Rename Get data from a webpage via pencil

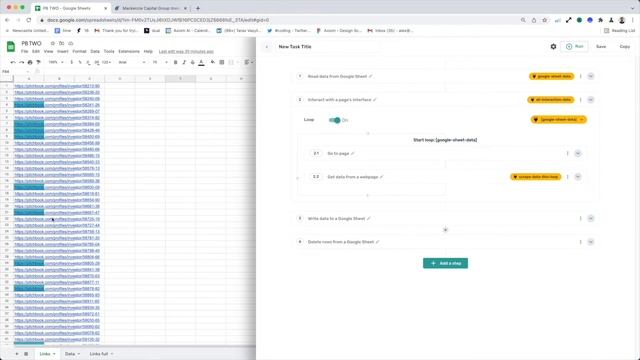tap(382, 177)
